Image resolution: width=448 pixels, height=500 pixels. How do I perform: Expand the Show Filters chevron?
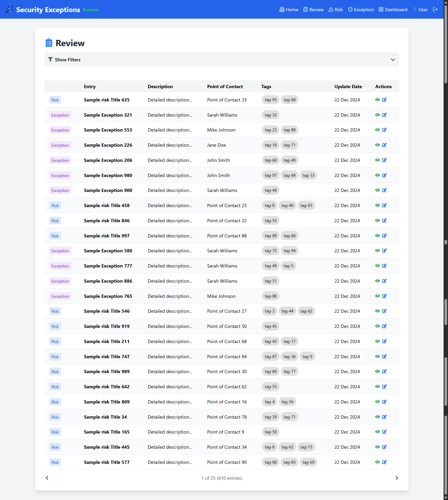[x=393, y=59]
